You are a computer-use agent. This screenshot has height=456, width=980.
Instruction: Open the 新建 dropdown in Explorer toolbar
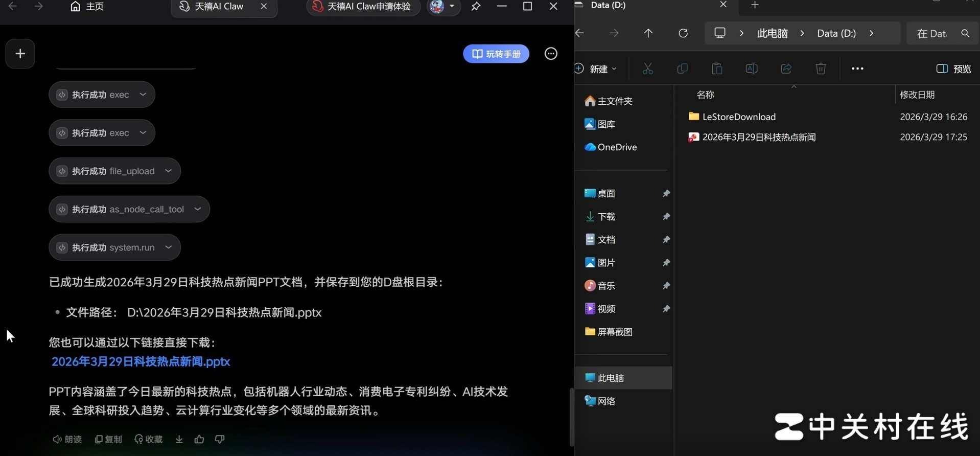click(596, 69)
